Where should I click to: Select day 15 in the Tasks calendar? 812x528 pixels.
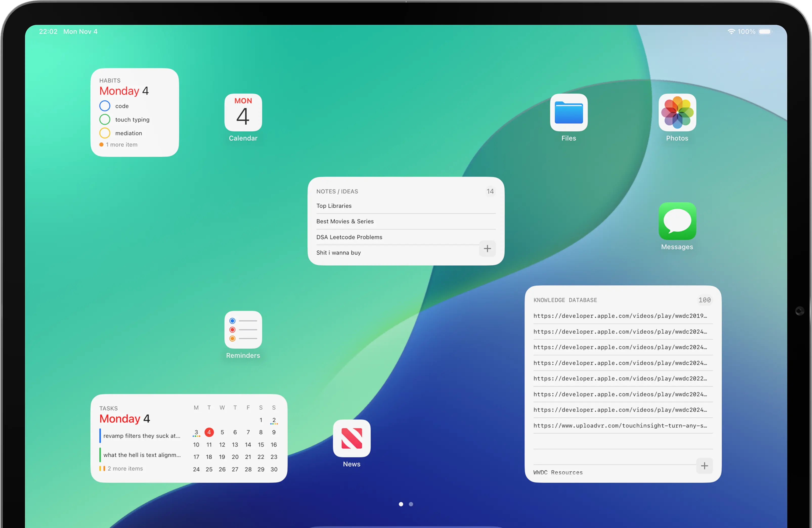261,445
